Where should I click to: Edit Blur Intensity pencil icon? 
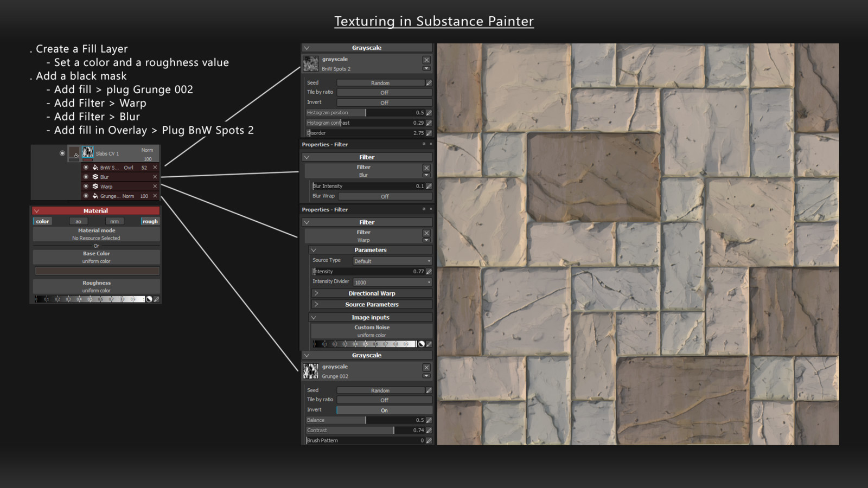point(429,186)
